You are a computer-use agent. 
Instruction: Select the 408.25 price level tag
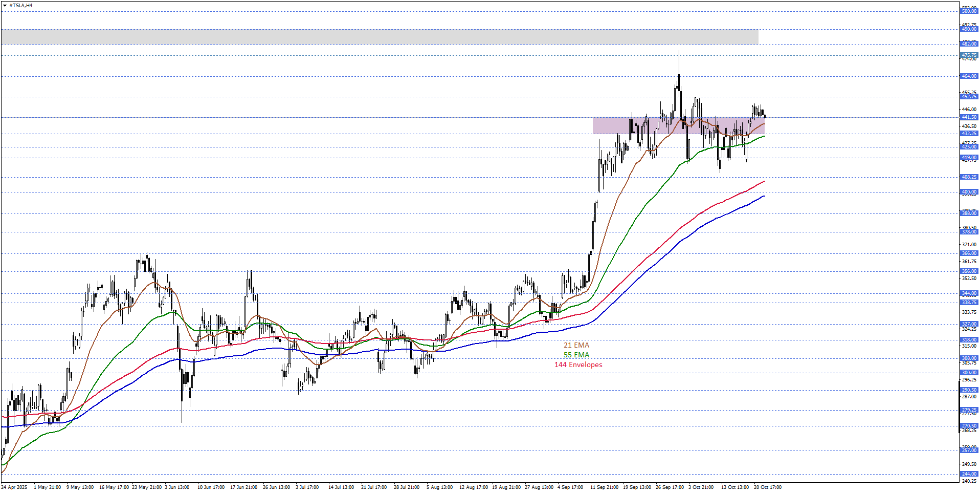coord(969,177)
